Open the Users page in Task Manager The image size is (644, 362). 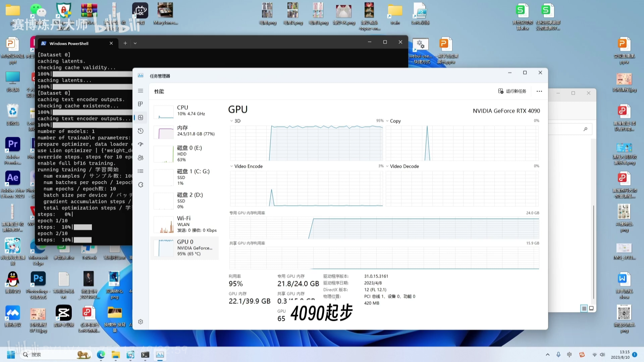click(141, 158)
